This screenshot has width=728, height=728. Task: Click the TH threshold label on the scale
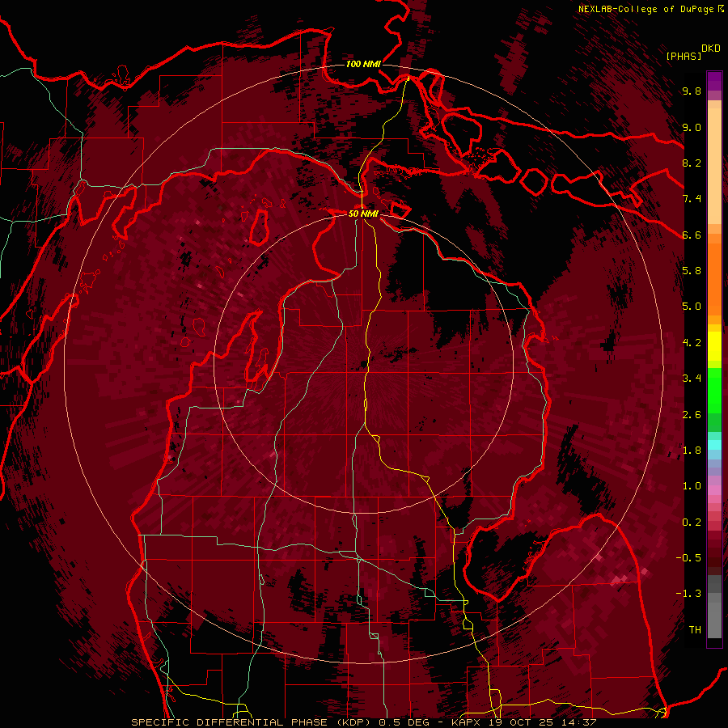click(695, 630)
